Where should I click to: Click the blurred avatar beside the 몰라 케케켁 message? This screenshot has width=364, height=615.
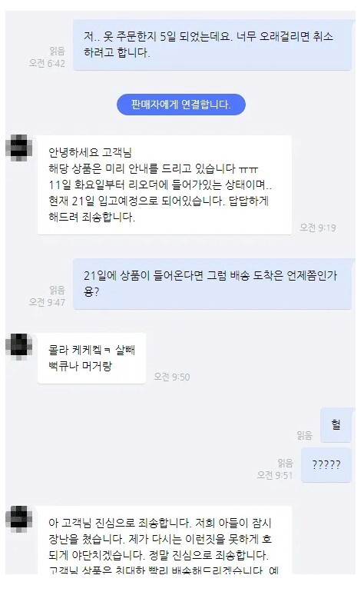tap(18, 347)
